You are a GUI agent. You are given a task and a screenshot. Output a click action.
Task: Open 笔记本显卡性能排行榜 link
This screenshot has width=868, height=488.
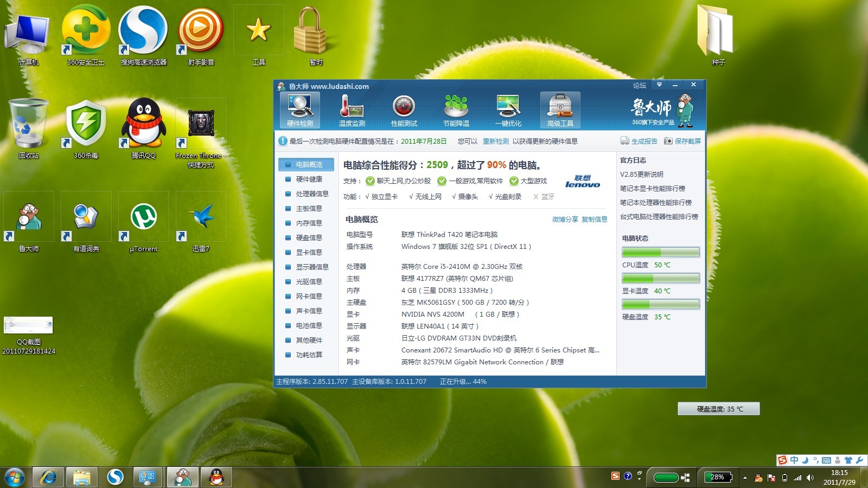(x=653, y=188)
